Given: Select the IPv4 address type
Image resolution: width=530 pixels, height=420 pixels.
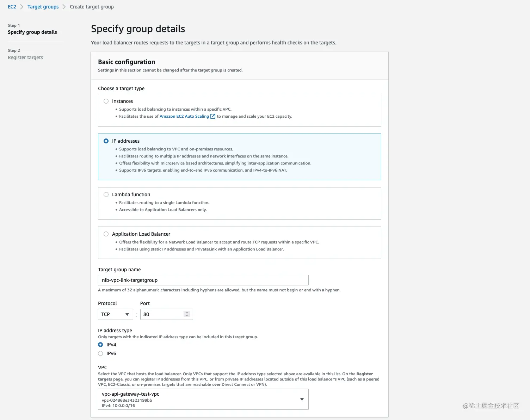Looking at the screenshot, I should point(100,345).
